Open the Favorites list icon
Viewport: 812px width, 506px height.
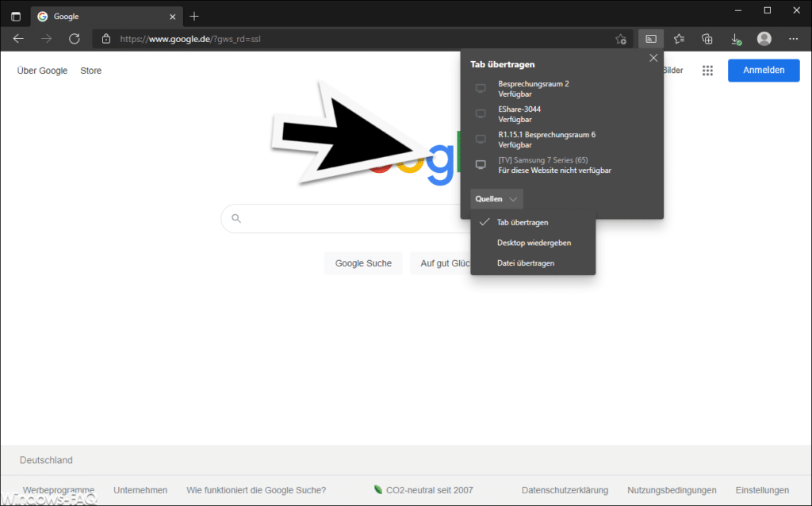click(x=679, y=39)
